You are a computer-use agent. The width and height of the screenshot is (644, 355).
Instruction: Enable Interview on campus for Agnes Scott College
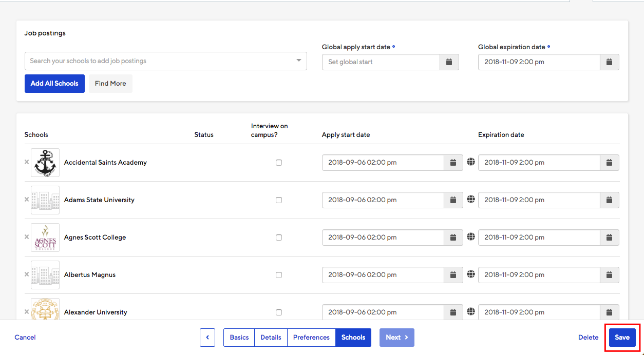pos(279,238)
